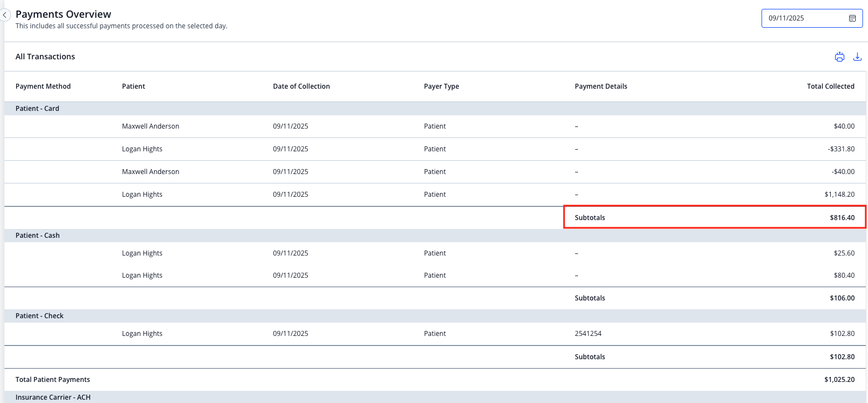Select the -$331.80 amount
The image size is (868, 403).
(x=841, y=149)
